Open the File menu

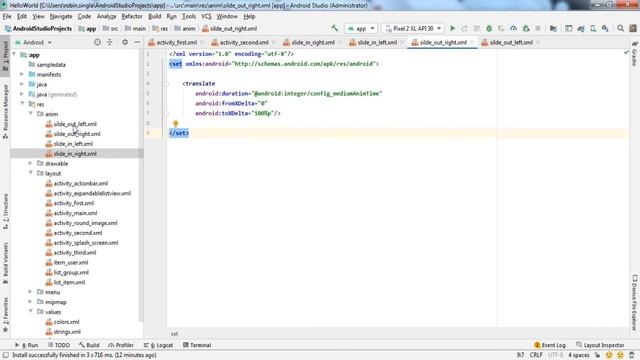(x=7, y=16)
